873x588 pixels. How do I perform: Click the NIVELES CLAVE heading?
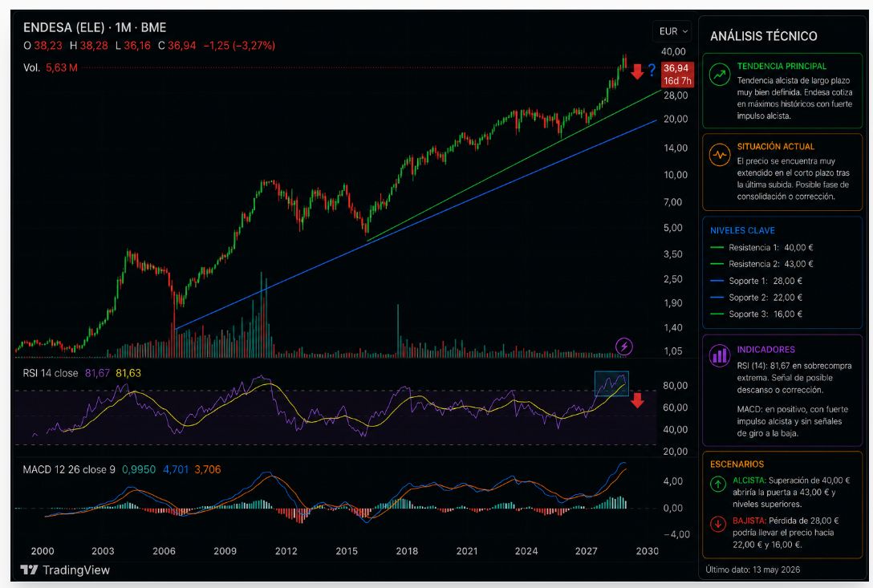742,230
